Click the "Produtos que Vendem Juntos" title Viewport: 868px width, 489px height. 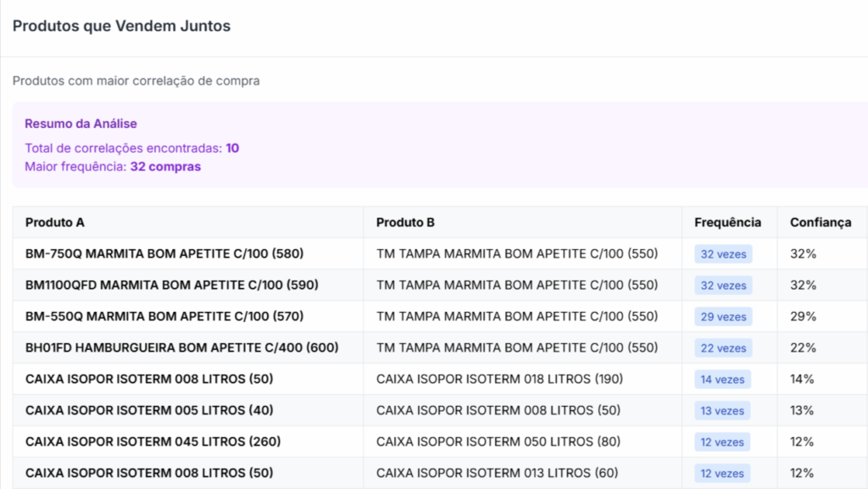(121, 26)
